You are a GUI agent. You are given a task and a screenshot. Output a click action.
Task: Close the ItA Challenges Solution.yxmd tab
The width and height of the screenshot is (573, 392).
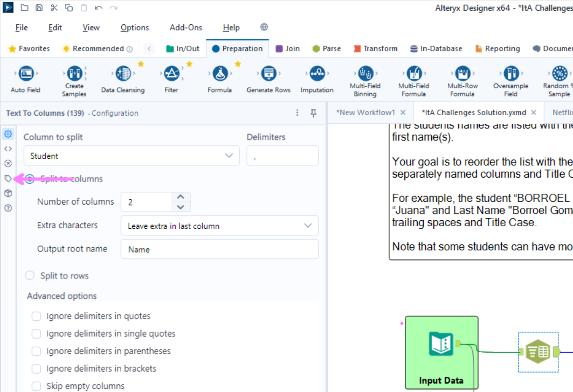tap(534, 113)
